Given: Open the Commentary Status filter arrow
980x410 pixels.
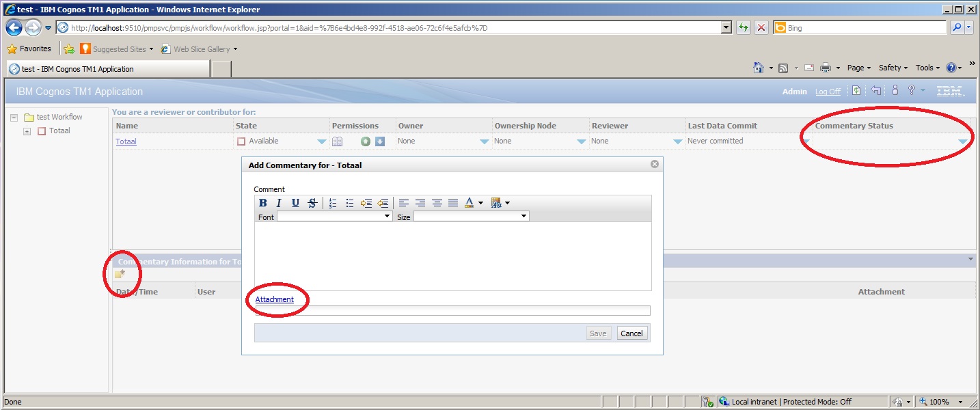Looking at the screenshot, I should pos(963,142).
